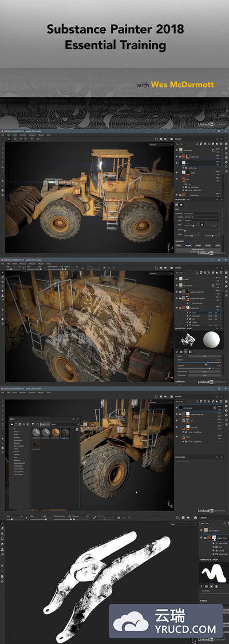Hide the dirt instance layer in the side-view loader screenshot

tap(176, 150)
